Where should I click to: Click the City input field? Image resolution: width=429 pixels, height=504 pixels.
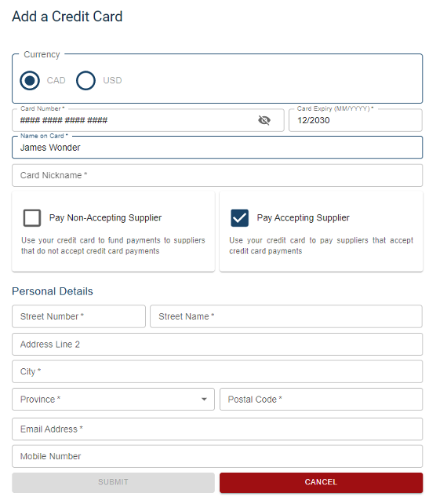pyautogui.click(x=217, y=371)
